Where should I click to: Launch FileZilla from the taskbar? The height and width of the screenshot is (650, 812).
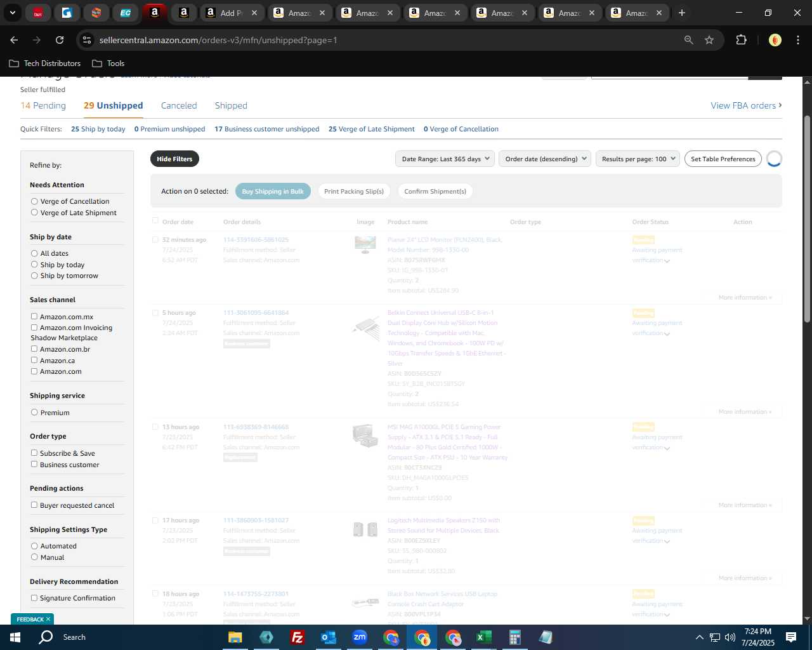[297, 637]
